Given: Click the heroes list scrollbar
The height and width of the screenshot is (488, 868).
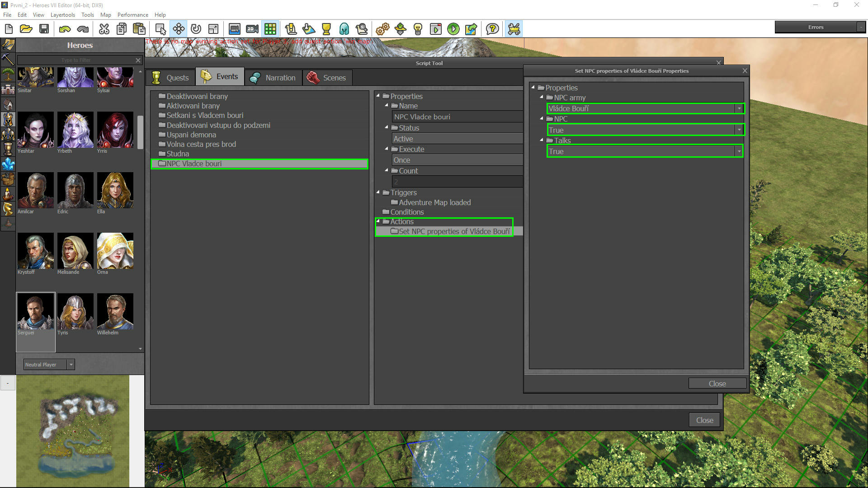Looking at the screenshot, I should pyautogui.click(x=140, y=132).
